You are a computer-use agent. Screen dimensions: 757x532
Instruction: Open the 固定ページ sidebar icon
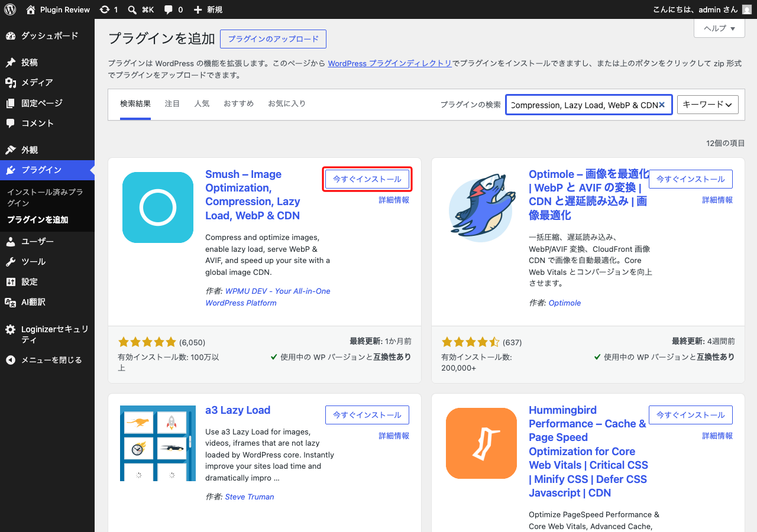[x=11, y=103]
